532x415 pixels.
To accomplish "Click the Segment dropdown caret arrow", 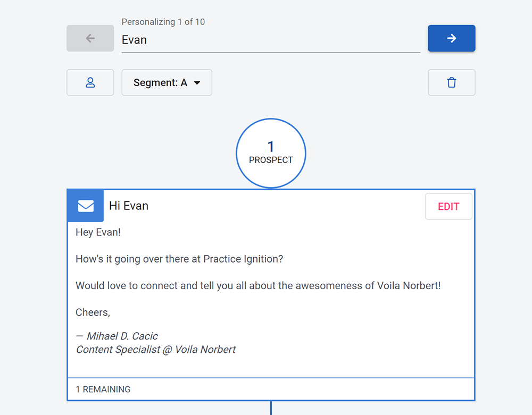I will (x=197, y=83).
